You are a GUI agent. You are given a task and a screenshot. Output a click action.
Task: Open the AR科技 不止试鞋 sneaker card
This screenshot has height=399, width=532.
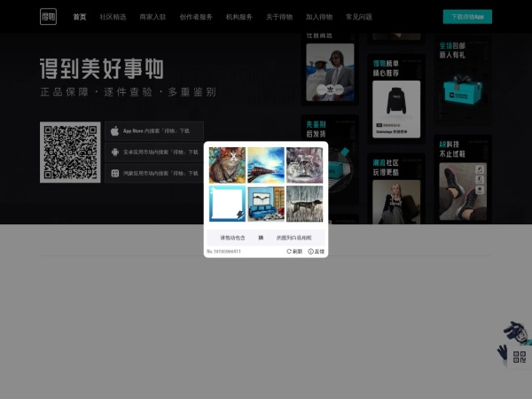463,179
